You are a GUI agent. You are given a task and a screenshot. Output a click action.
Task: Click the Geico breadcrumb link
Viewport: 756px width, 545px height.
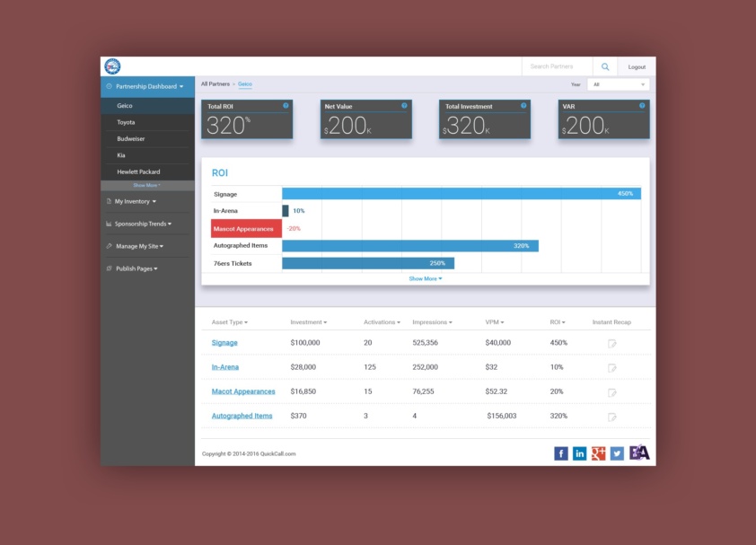tap(245, 84)
